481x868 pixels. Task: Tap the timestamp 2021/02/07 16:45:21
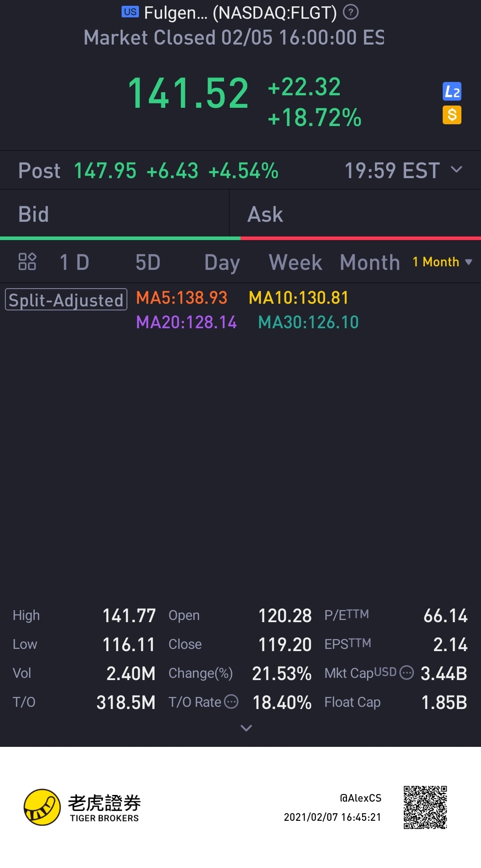click(x=333, y=817)
